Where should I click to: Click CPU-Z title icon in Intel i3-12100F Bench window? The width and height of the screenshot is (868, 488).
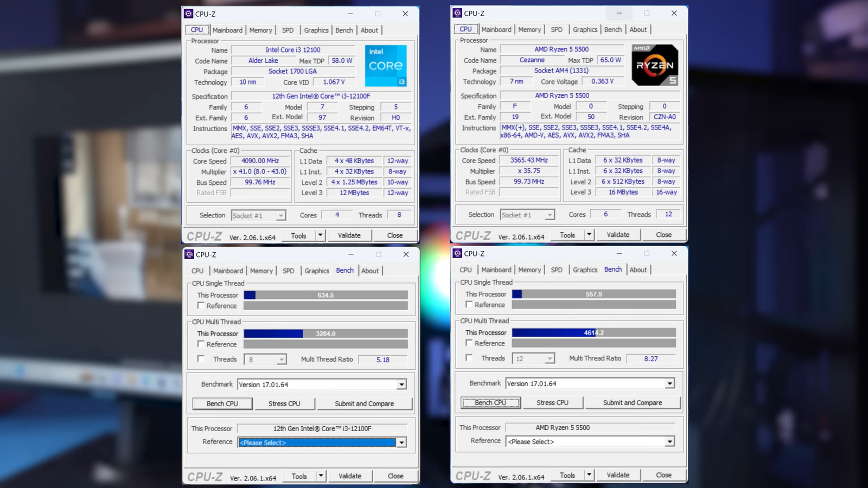point(189,254)
